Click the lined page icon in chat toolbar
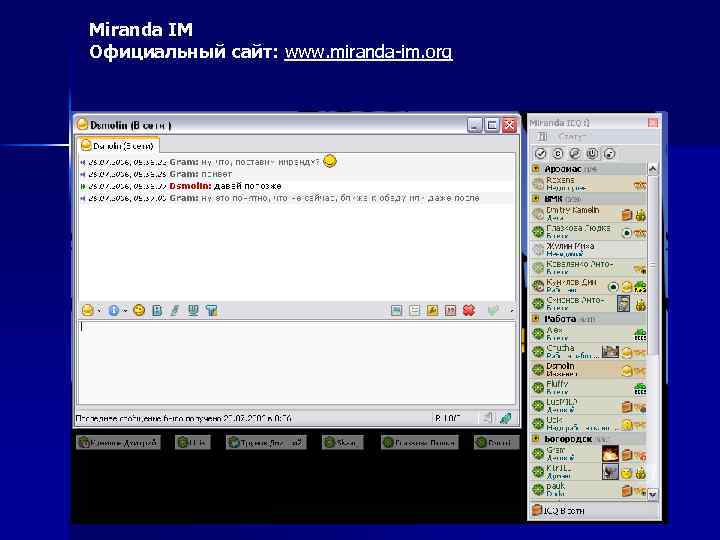Screen dimensions: 720x540 (414, 311)
